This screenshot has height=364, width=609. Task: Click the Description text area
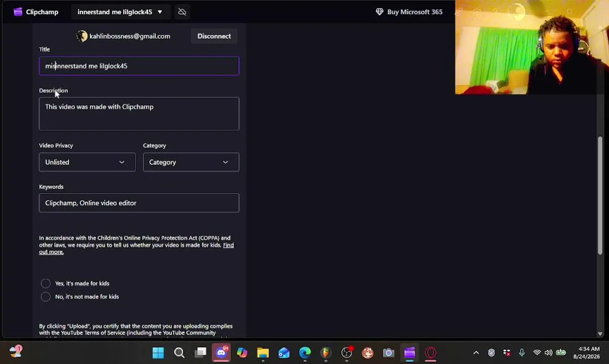[x=139, y=114]
